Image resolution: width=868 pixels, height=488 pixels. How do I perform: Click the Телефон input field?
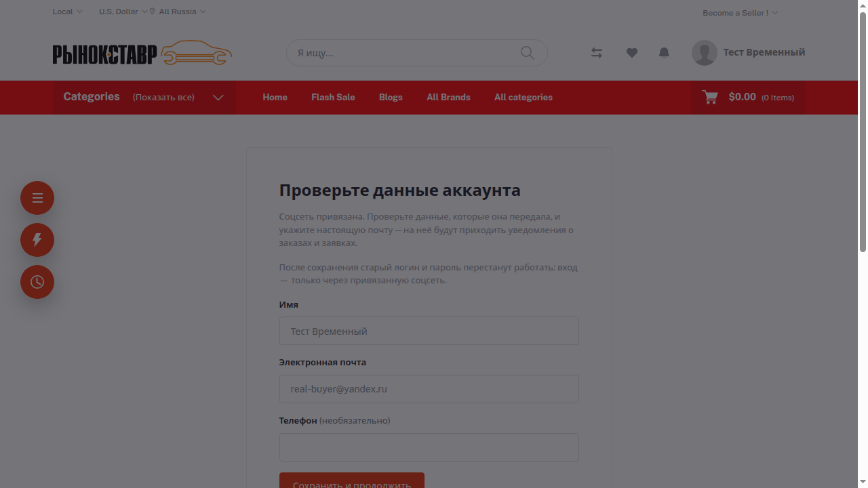pyautogui.click(x=429, y=447)
